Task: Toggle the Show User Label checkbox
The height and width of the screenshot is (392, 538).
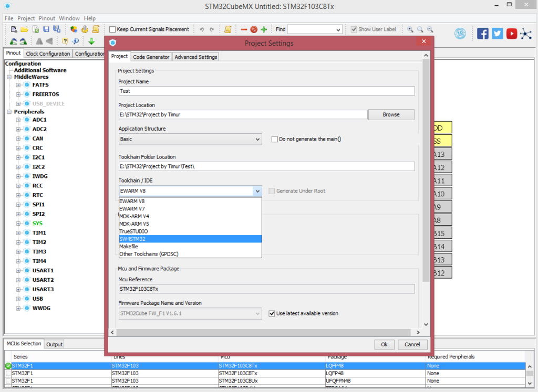Action: pos(354,29)
